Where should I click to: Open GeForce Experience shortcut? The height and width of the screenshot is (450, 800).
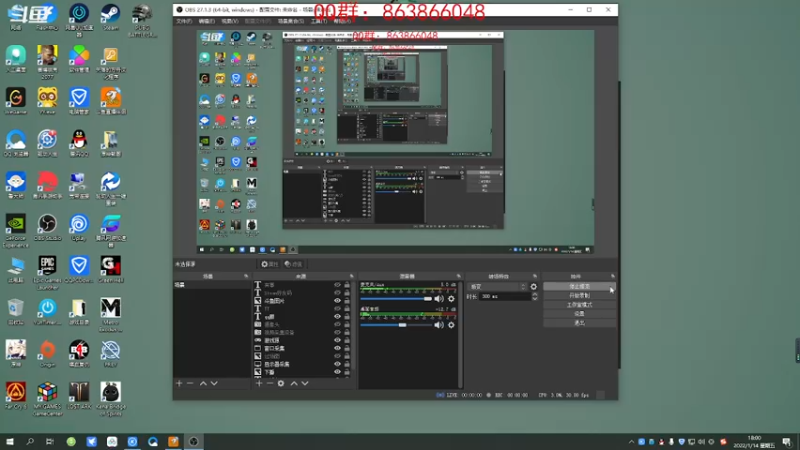[x=16, y=231]
